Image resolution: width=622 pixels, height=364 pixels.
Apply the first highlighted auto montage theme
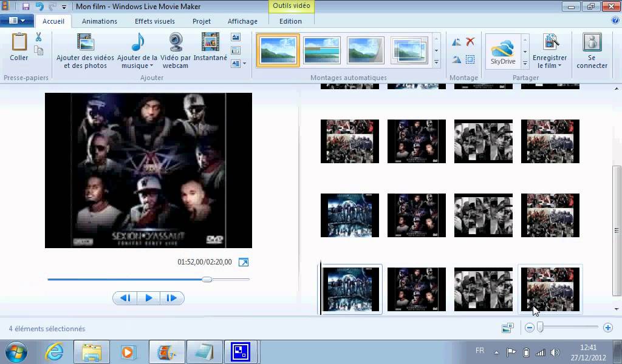(278, 50)
